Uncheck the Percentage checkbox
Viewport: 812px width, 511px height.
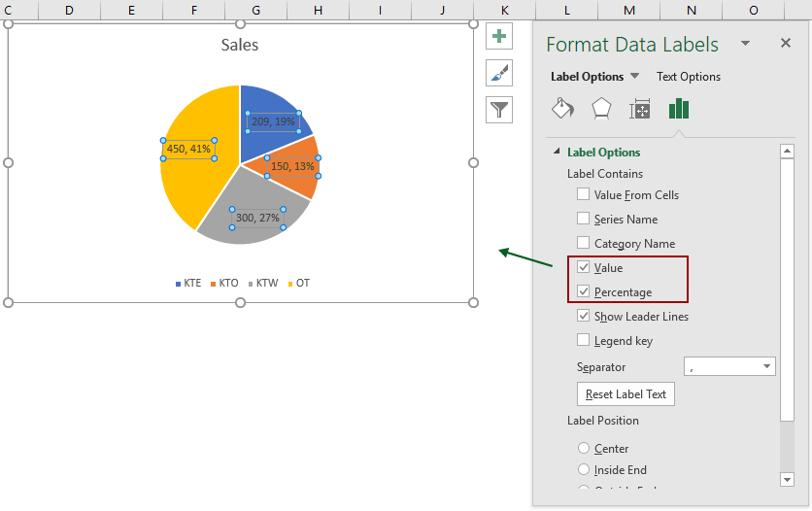point(584,292)
